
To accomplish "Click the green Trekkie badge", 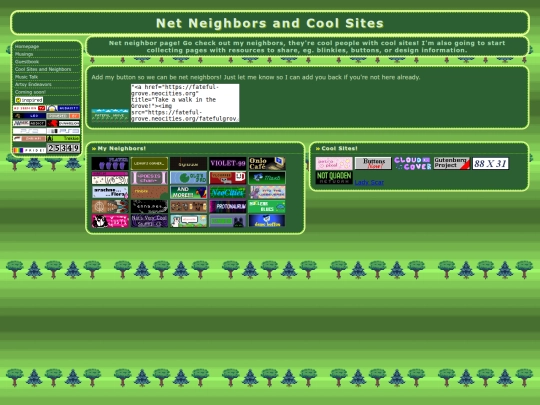I will pyautogui.click(x=63, y=138).
